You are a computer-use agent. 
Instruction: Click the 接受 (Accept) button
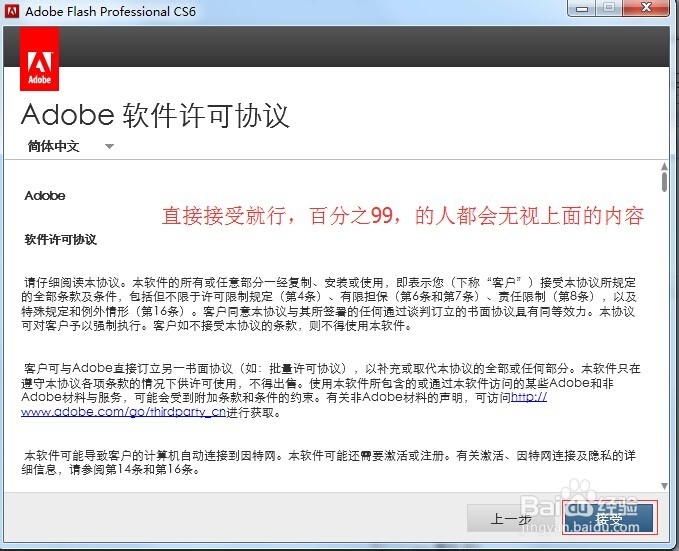click(x=610, y=517)
